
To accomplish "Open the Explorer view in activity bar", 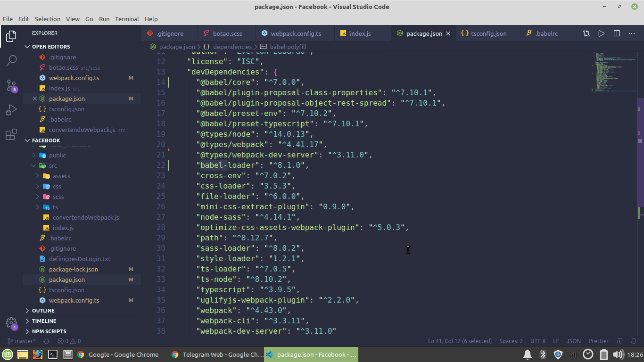I will [11, 36].
